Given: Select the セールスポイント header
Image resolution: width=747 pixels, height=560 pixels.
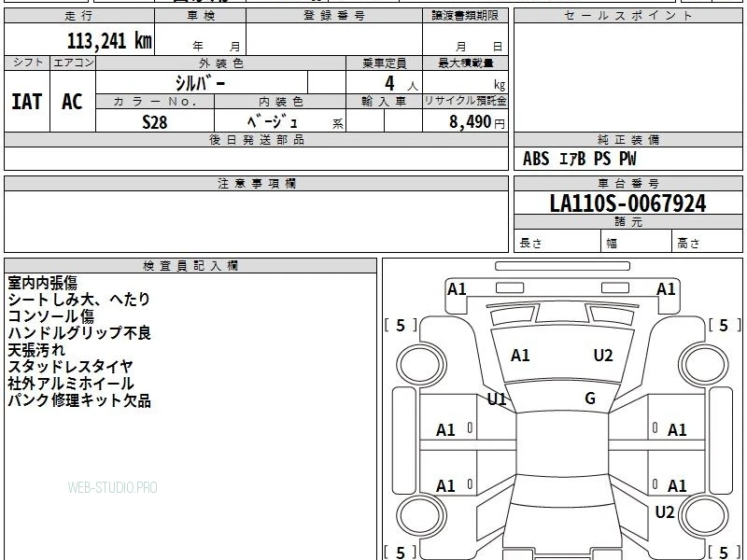Looking at the screenshot, I should tap(627, 16).
